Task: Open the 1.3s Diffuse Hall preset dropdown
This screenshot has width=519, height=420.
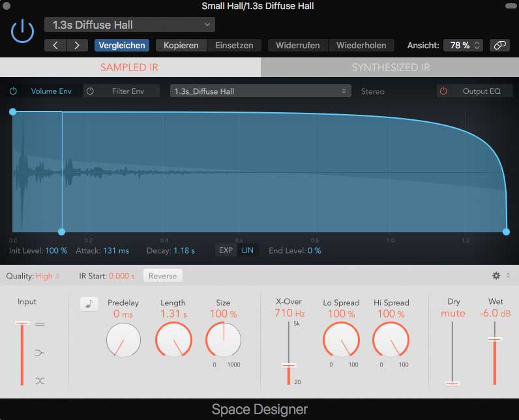Action: (x=129, y=25)
